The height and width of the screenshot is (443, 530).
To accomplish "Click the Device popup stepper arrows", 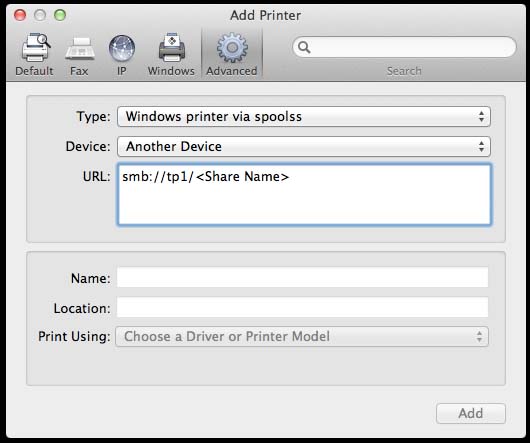I will pyautogui.click(x=481, y=146).
